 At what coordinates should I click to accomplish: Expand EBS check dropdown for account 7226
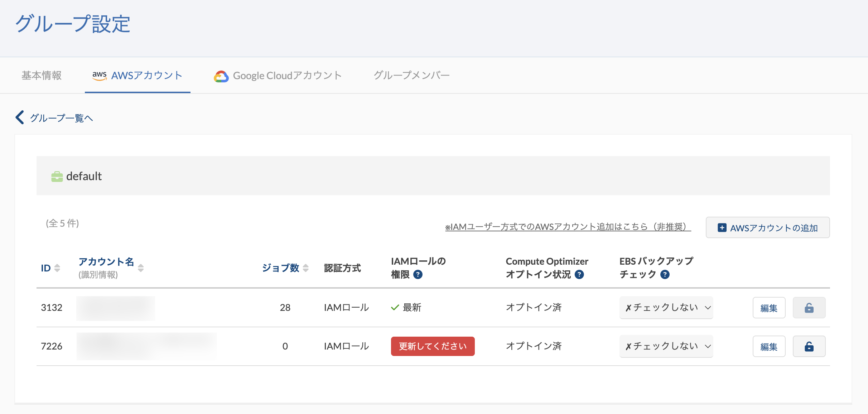click(x=666, y=346)
